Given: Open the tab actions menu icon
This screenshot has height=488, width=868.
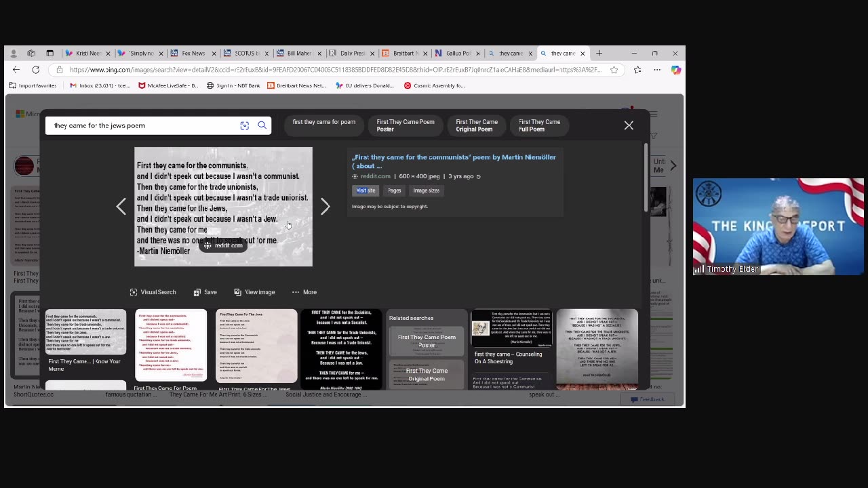Looking at the screenshot, I should [50, 54].
